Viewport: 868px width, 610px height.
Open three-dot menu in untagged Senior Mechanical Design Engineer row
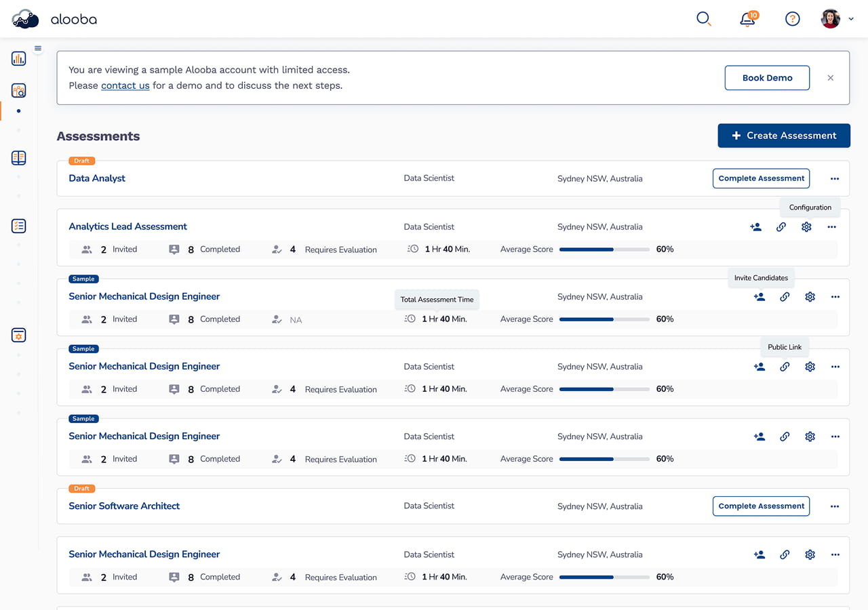[835, 554]
